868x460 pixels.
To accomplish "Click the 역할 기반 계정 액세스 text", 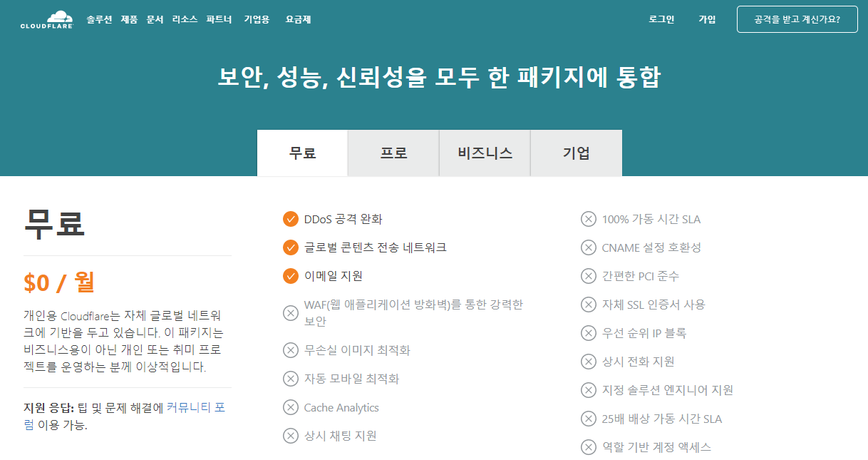I will click(657, 447).
